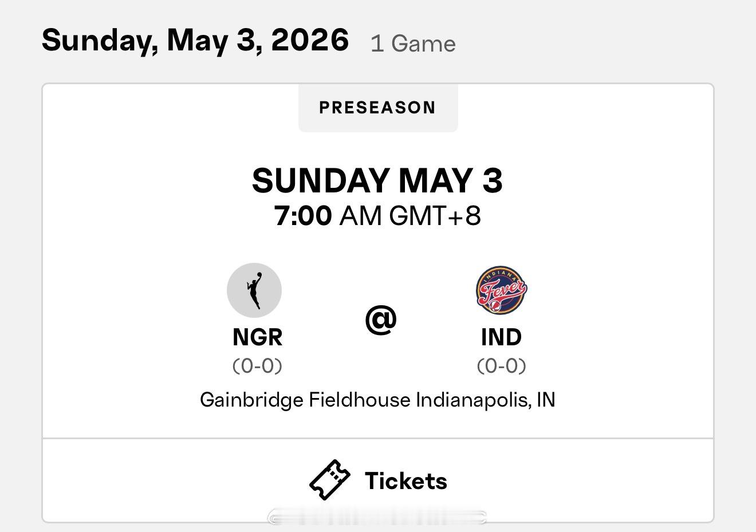Viewport: 756px width, 532px height.
Task: Click the PRESEASON badge
Action: point(377,108)
